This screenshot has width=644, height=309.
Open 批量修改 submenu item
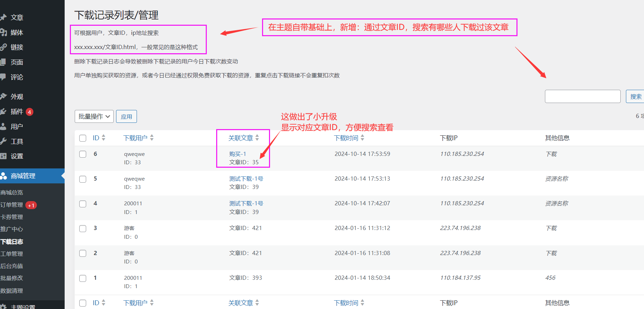[12, 278]
